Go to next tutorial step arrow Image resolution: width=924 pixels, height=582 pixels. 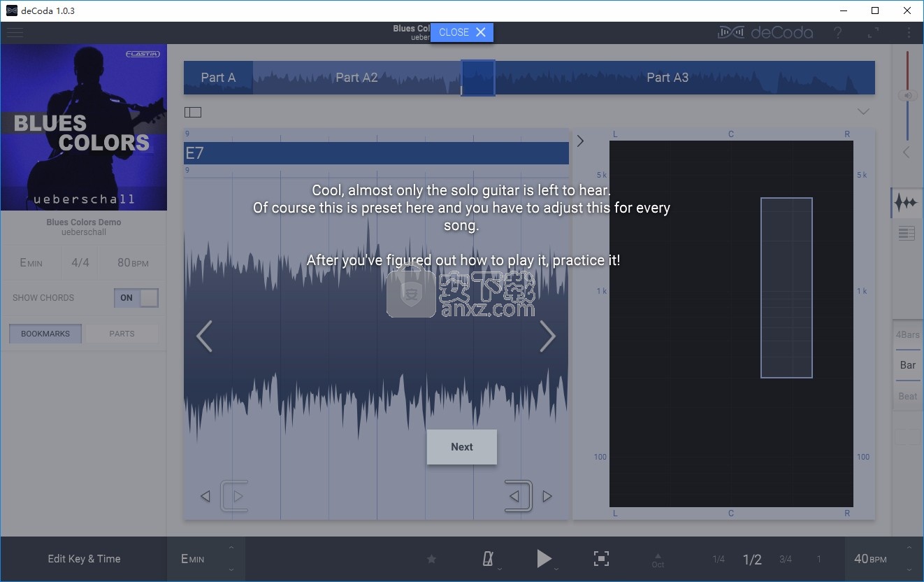(x=547, y=336)
